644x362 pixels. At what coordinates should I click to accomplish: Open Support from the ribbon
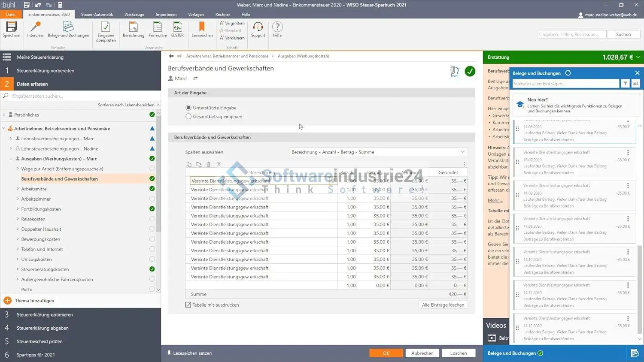click(x=258, y=27)
